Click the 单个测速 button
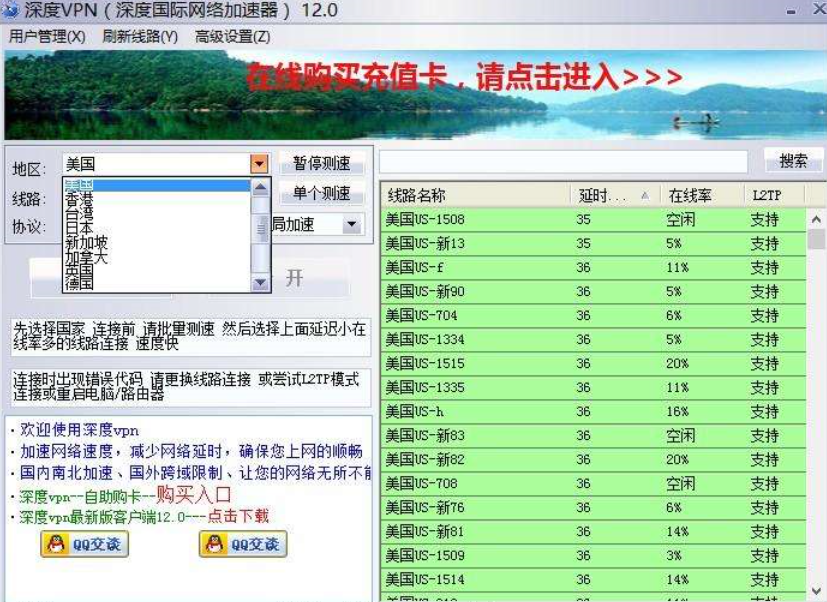 322,193
